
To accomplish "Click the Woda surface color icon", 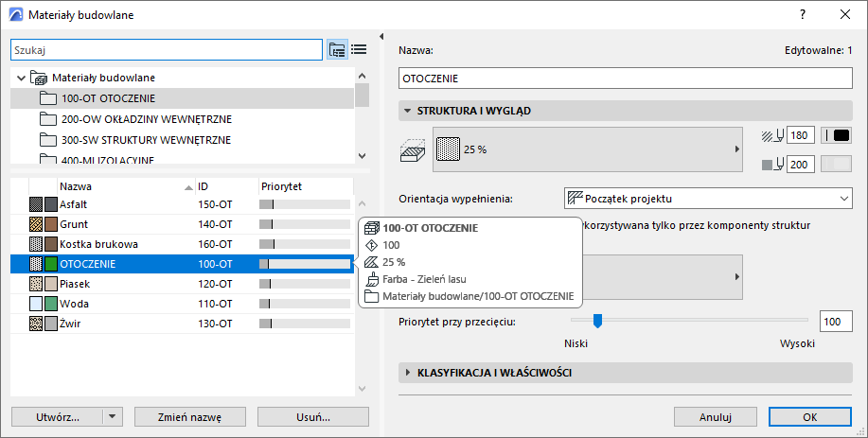I will (x=50, y=304).
